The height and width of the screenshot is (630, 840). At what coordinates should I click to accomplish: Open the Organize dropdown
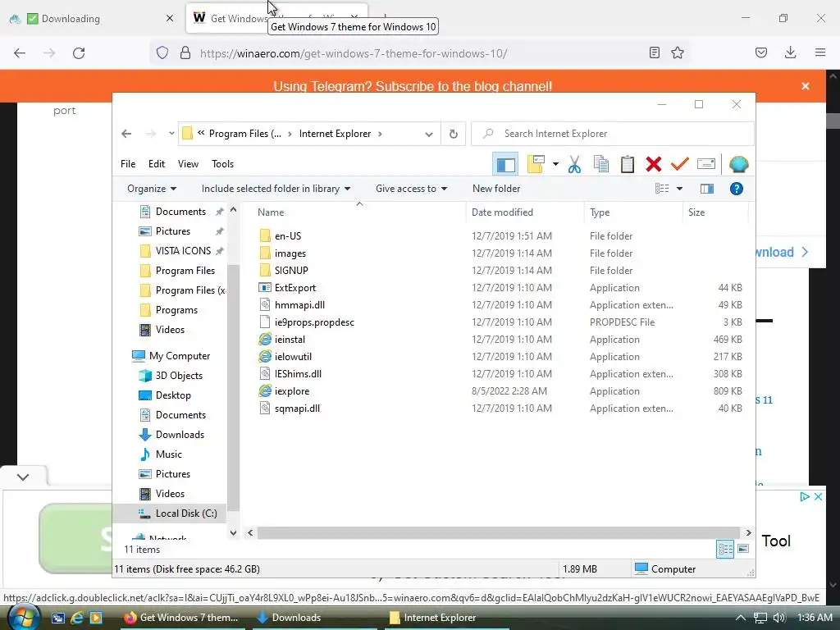pos(152,189)
